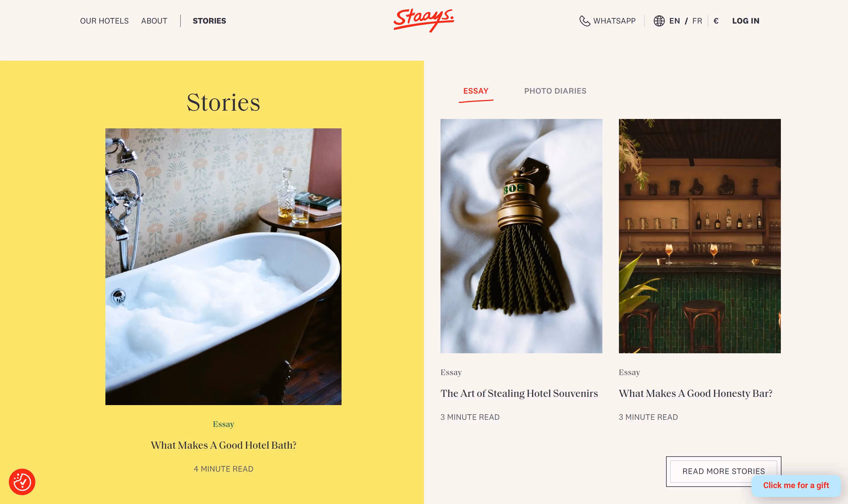Viewport: 848px width, 504px height.
Task: Open the tassel keychain photo thumbnail
Action: (x=521, y=236)
